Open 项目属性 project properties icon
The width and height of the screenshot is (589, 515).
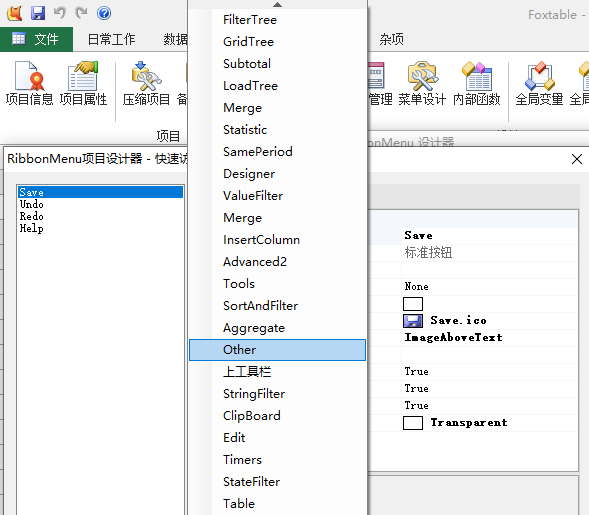(83, 83)
